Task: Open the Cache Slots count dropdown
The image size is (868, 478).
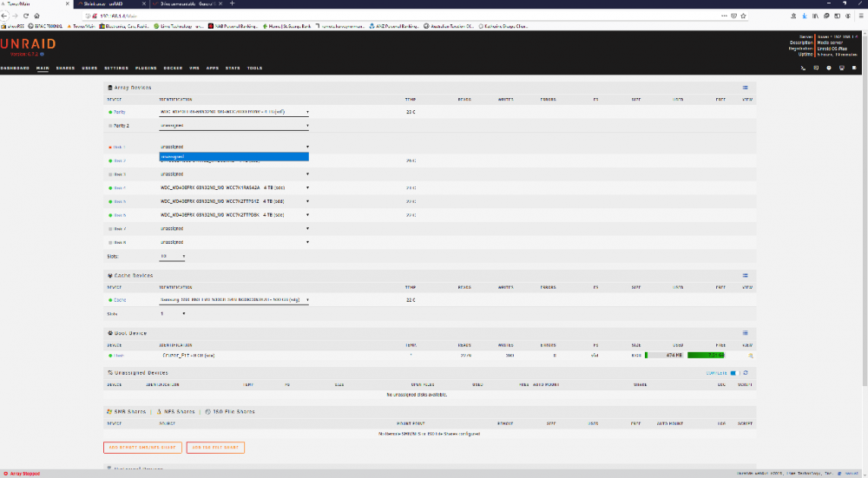Action: (172, 314)
